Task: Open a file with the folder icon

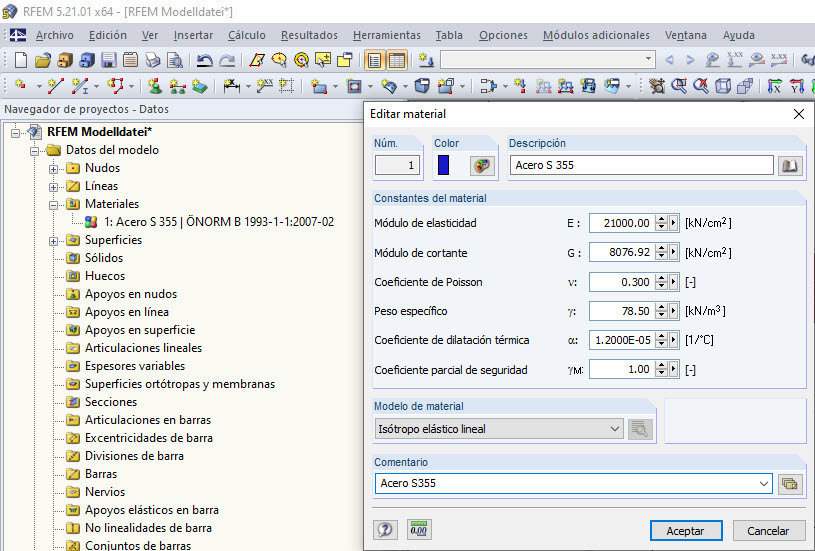Action: pos(43,60)
